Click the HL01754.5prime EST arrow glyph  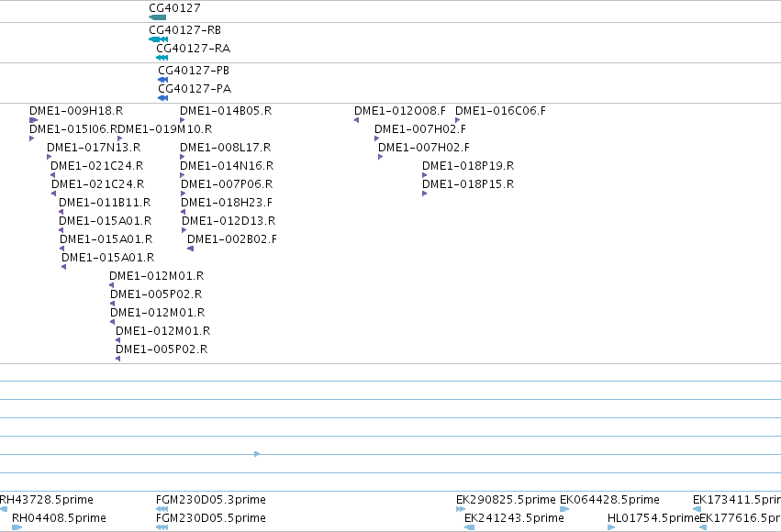(x=611, y=527)
